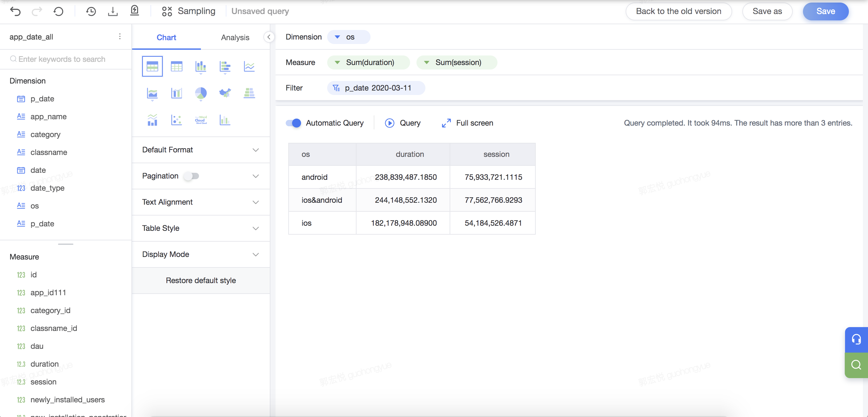Screen dimensions: 868x417
Task: Click the headset customer support icon
Action: coord(856,340)
